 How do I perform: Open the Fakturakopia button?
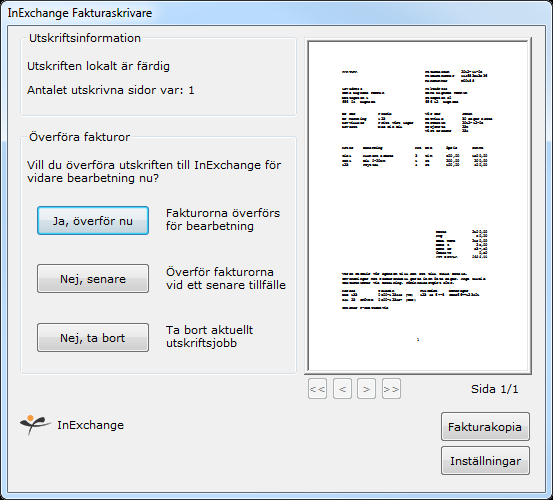485,427
